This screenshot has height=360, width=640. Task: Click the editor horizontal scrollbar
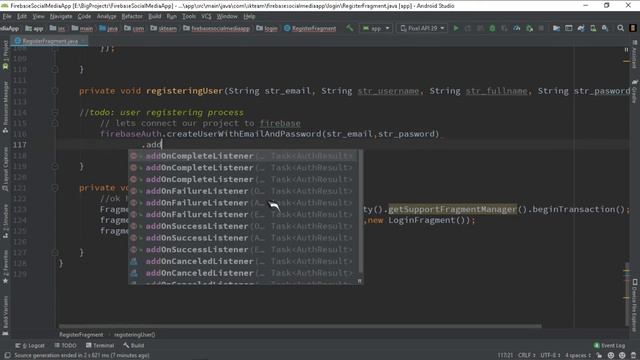coord(300,326)
